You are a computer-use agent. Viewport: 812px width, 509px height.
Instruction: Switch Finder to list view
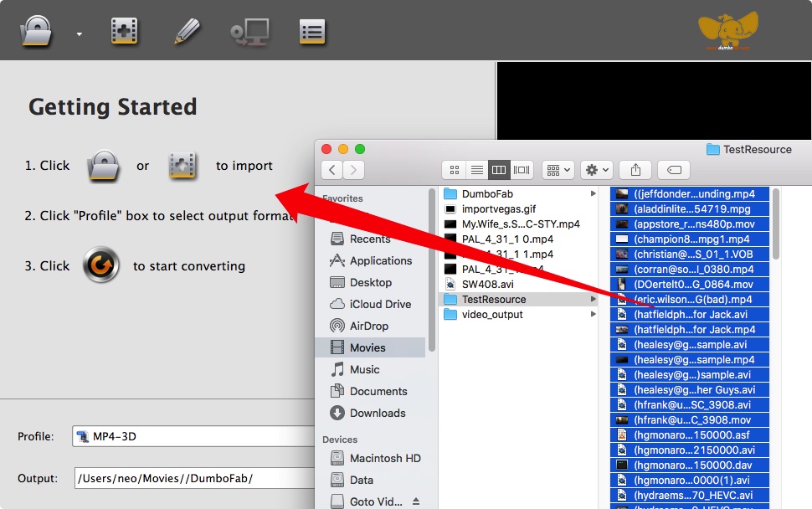(476, 170)
